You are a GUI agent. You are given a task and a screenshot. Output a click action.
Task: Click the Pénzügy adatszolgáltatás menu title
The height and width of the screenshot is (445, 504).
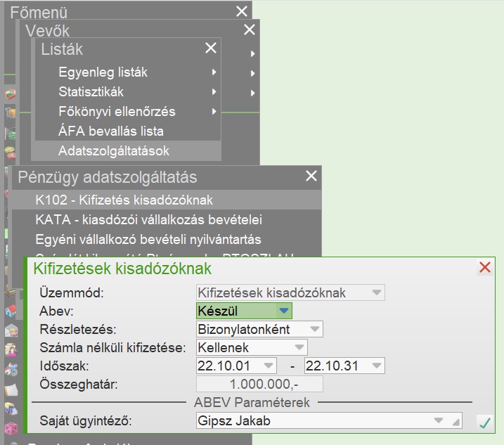(108, 177)
